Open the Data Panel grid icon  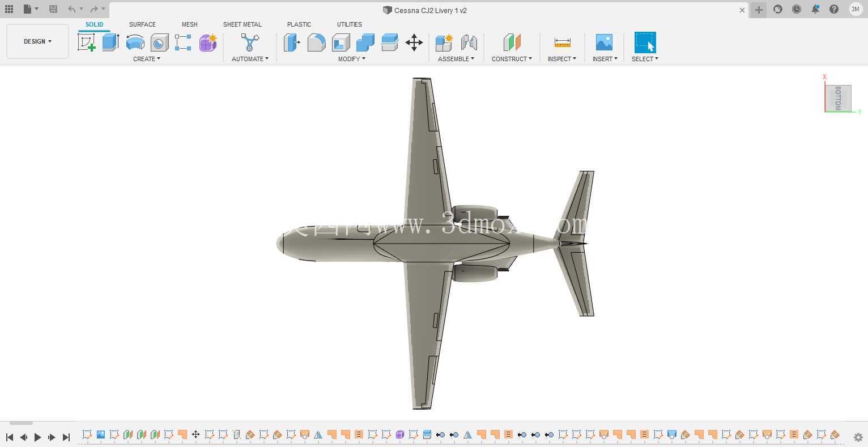pyautogui.click(x=9, y=9)
